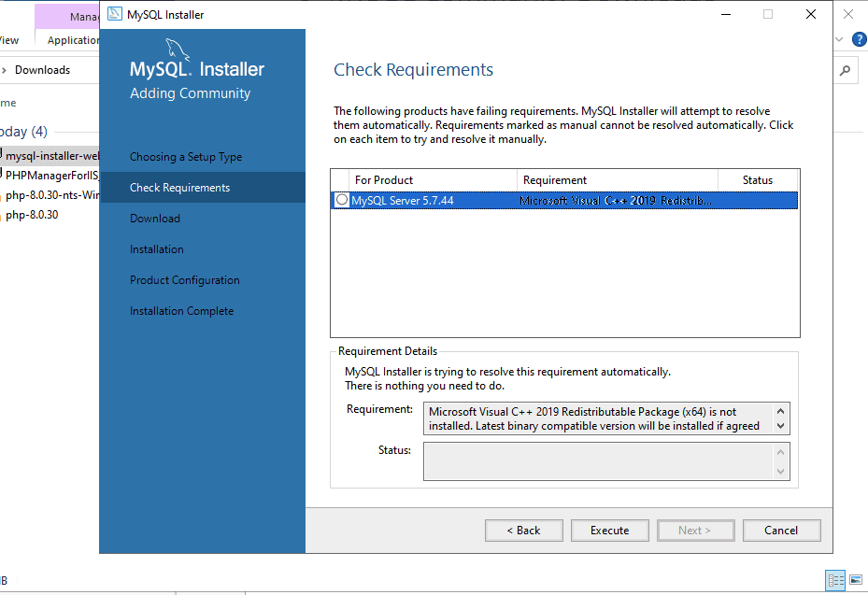The height and width of the screenshot is (595, 868).
Task: Select the php-8.0.30 file in Downloads
Action: pyautogui.click(x=32, y=215)
